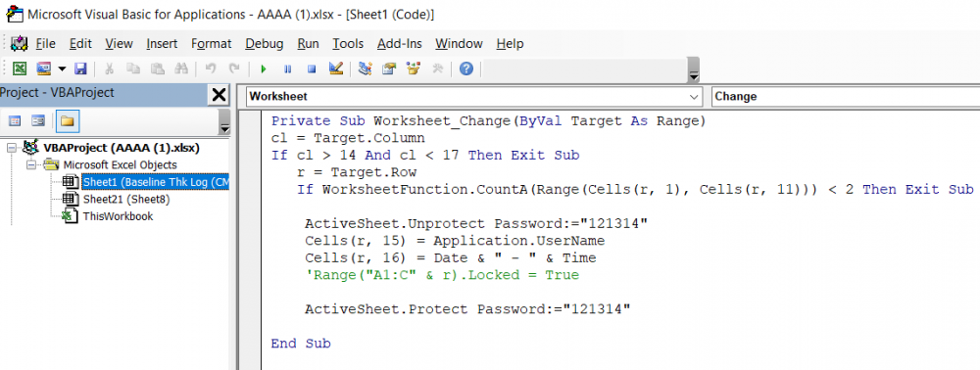Open Standard toolbar options overflow arrow
Screen dimensions: 980x370
[x=693, y=69]
